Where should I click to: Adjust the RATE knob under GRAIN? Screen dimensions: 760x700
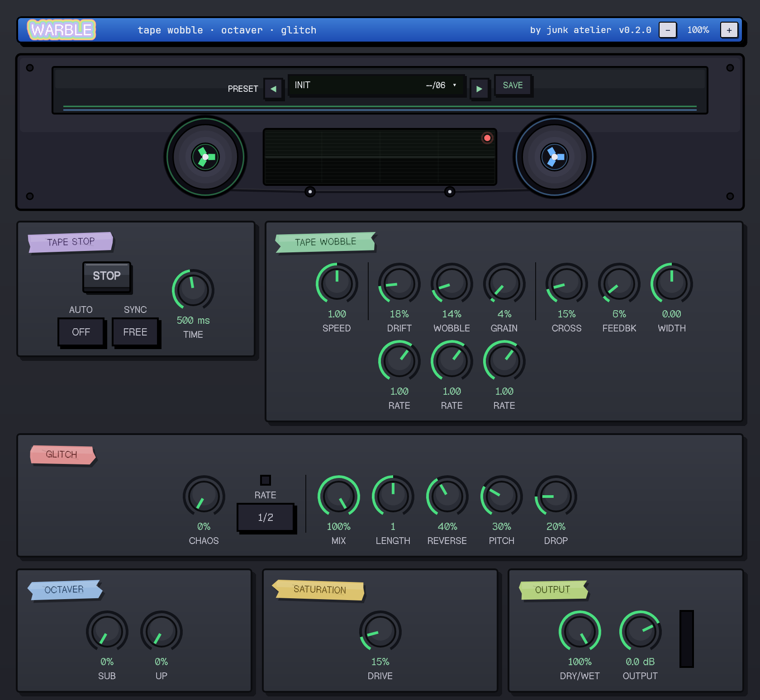pyautogui.click(x=504, y=361)
